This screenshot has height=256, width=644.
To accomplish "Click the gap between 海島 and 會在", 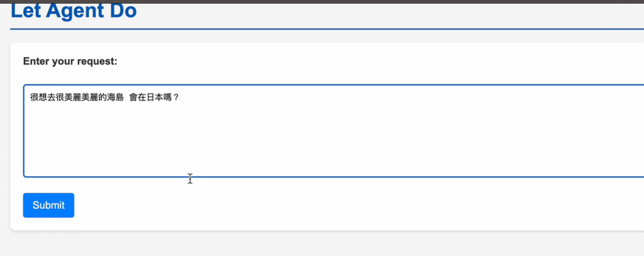I will tap(126, 97).
